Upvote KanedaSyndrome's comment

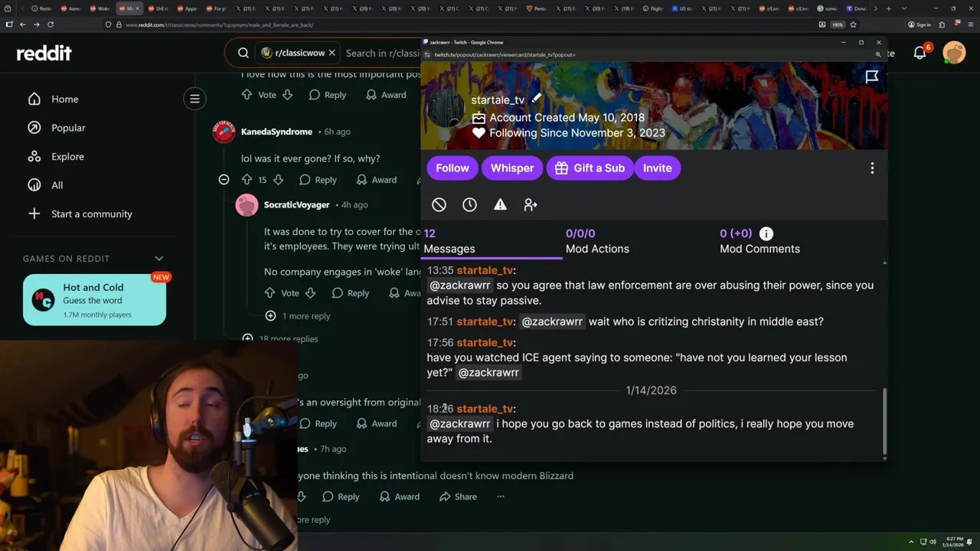pos(247,180)
